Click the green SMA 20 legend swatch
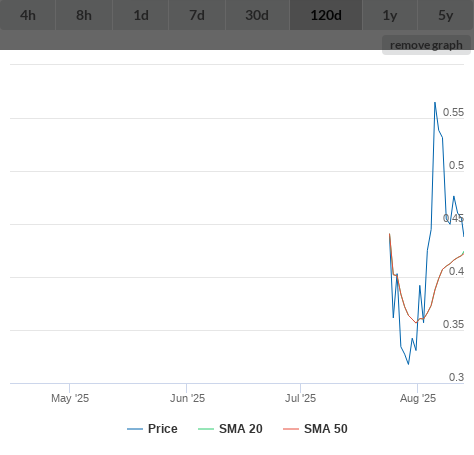474x455 pixels. [206, 429]
